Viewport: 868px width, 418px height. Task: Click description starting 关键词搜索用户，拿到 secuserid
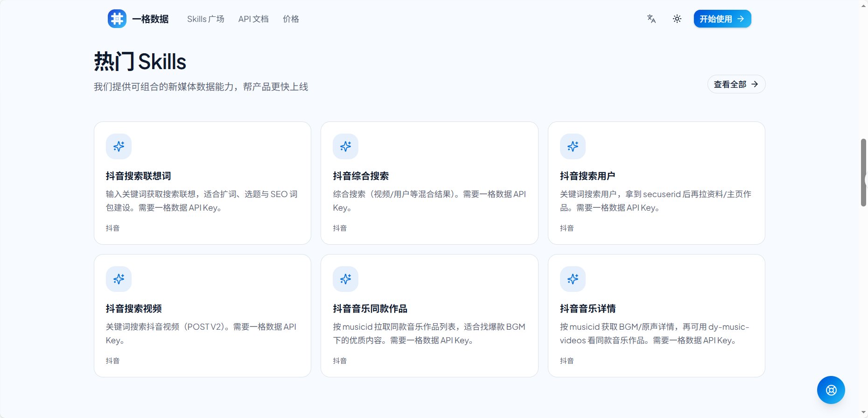(656, 201)
